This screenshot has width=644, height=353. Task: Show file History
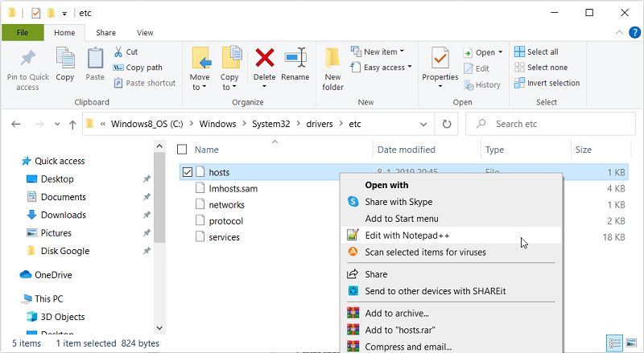pos(482,85)
